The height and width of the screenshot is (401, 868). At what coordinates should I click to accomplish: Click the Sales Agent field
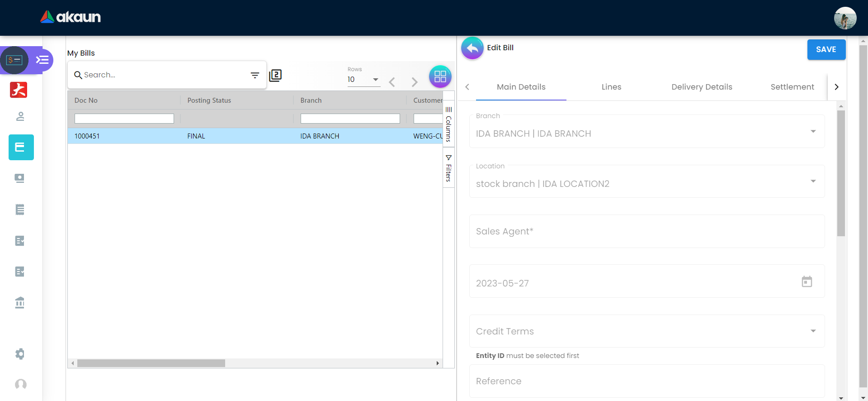[x=647, y=231]
